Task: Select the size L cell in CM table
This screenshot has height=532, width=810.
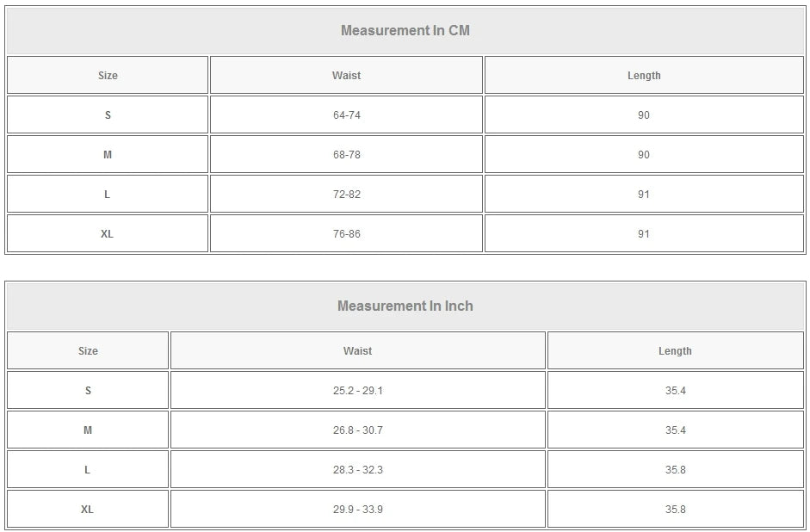Action: (x=108, y=195)
